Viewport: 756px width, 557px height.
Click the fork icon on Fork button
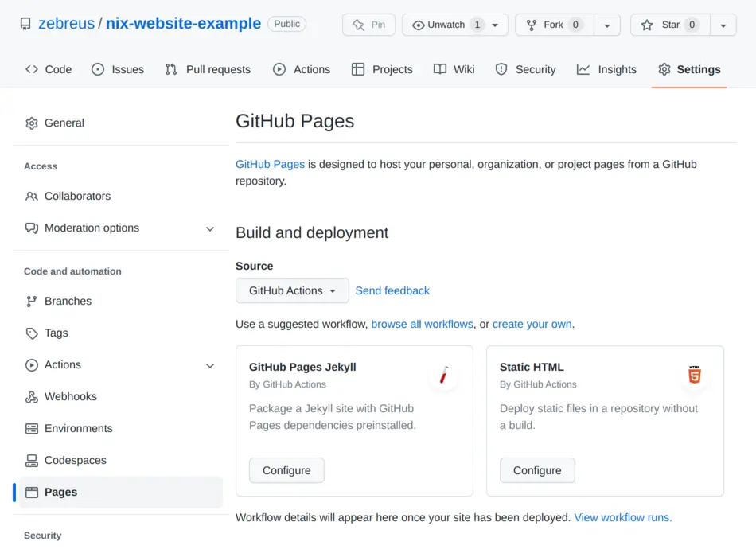[x=532, y=25]
